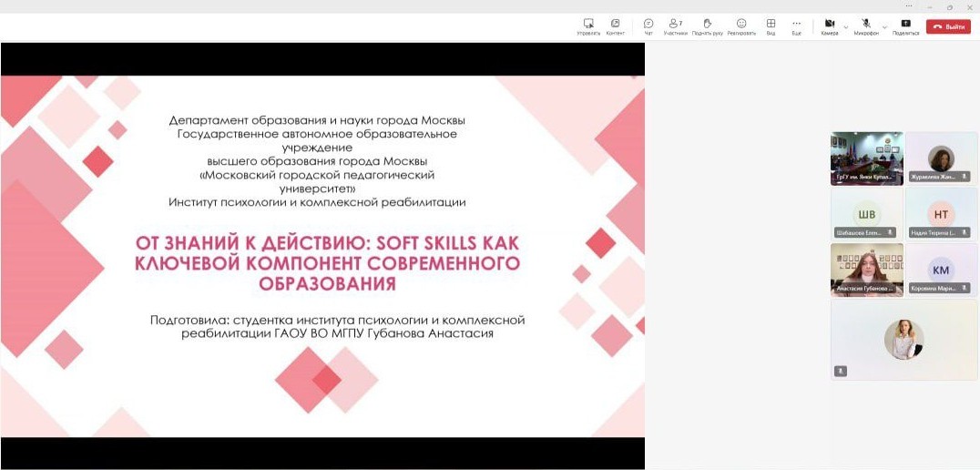
Task: Open the More (Еще) actions menu
Action: pos(796,26)
